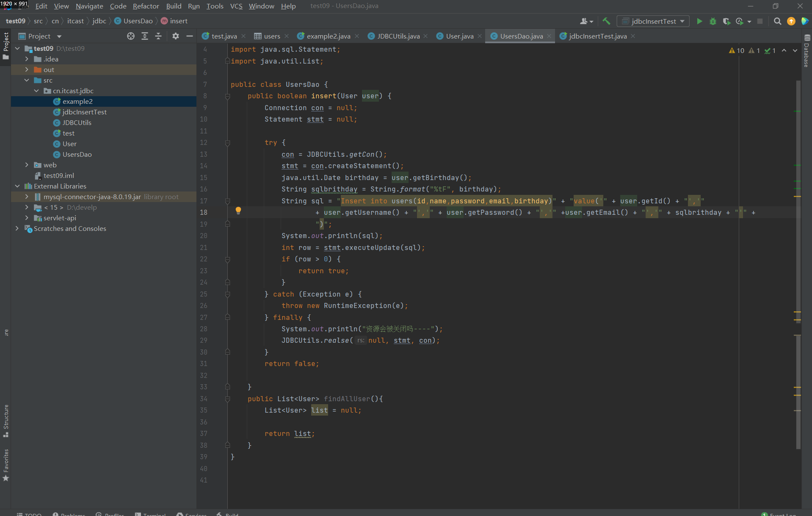This screenshot has height=516, width=812.
Task: Close the UsersDao.java tab
Action: point(549,36)
